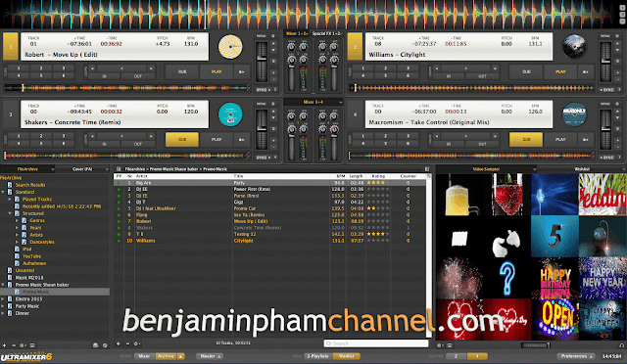This screenshot has height=364, width=627.
Task: Switch mode to Mixer
Action: click(144, 356)
